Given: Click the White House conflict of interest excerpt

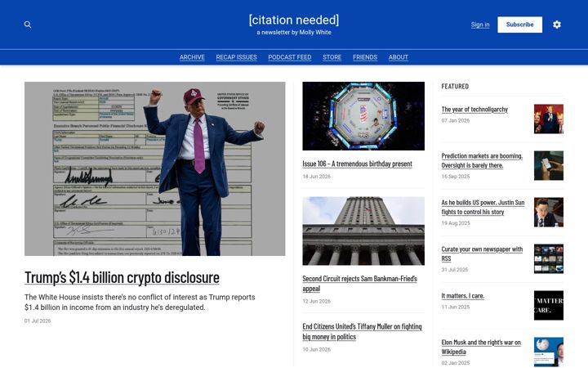Looking at the screenshot, I should point(140,302).
